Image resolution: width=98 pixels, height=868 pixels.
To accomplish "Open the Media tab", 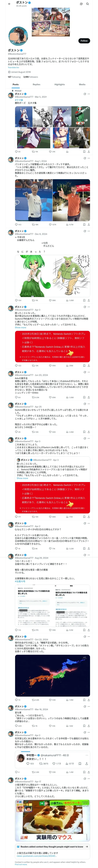I will coord(82,85).
